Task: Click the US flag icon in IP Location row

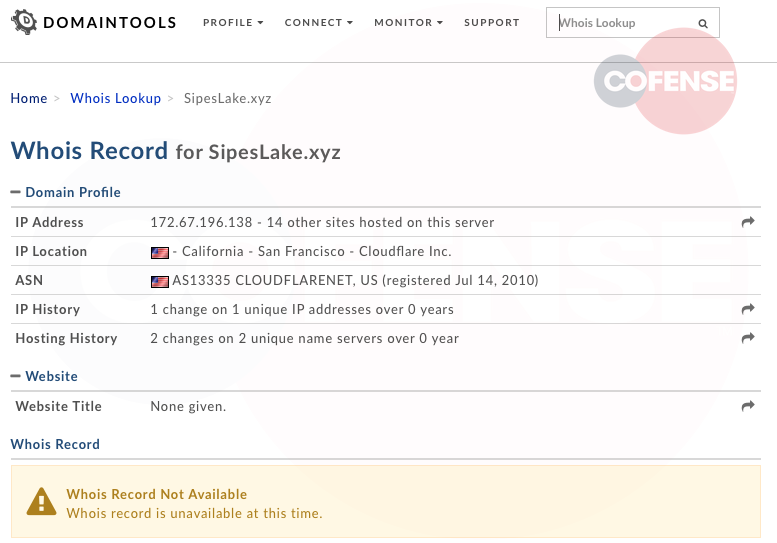Action: click(x=160, y=253)
